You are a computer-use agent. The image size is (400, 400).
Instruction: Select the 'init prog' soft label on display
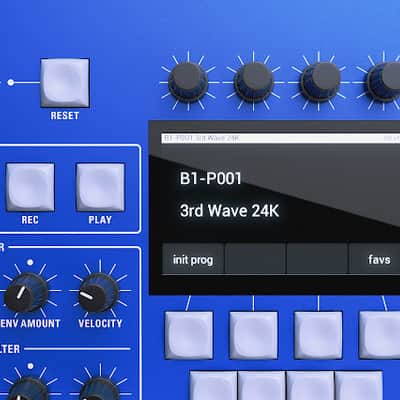point(193,260)
